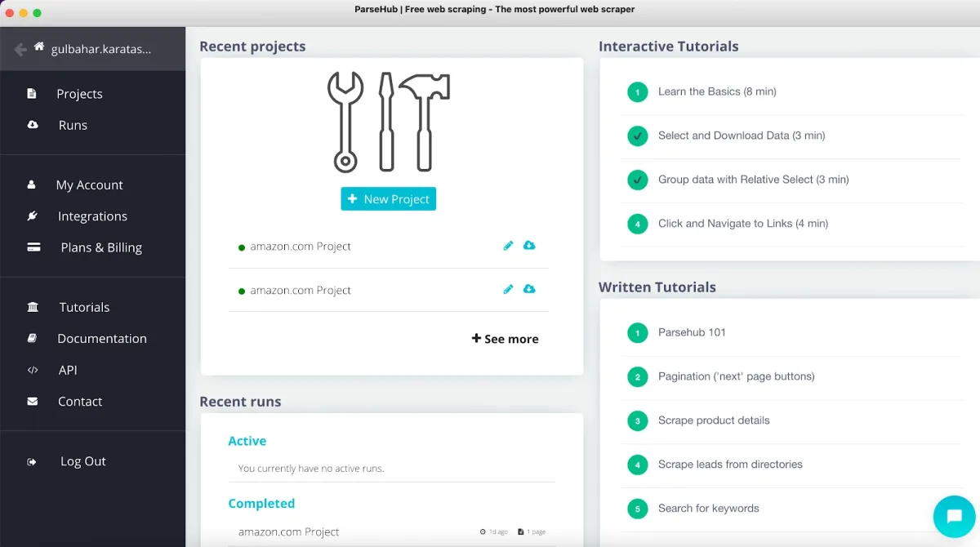
Task: Open Group data with Relative Select tutorial
Action: (754, 180)
